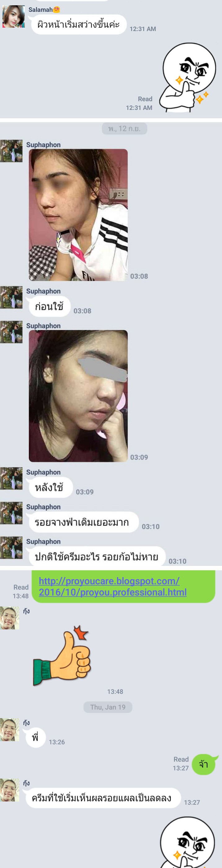
Task: Tap Suphaphon's avatar beside the ก่อนใช้ message
Action: [x=11, y=297]
